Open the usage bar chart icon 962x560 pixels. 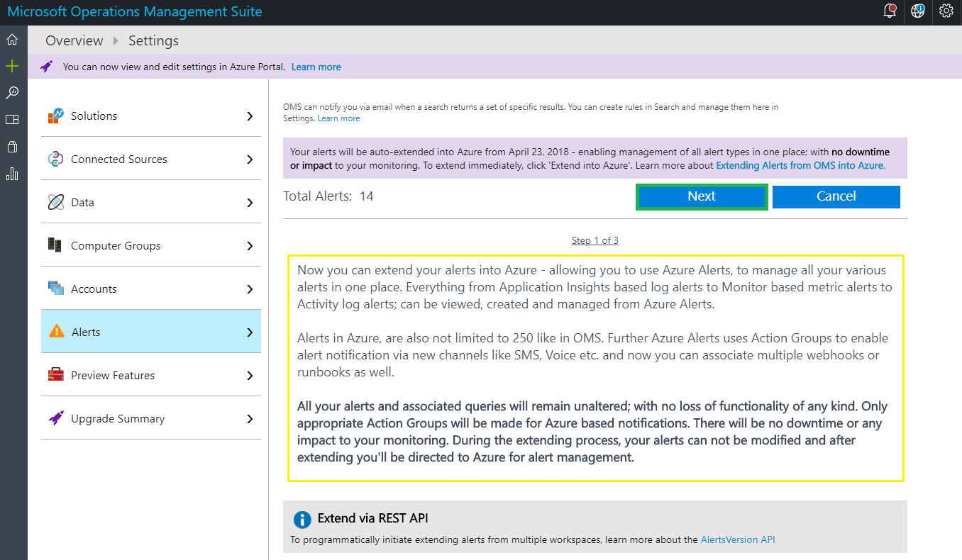coord(12,174)
